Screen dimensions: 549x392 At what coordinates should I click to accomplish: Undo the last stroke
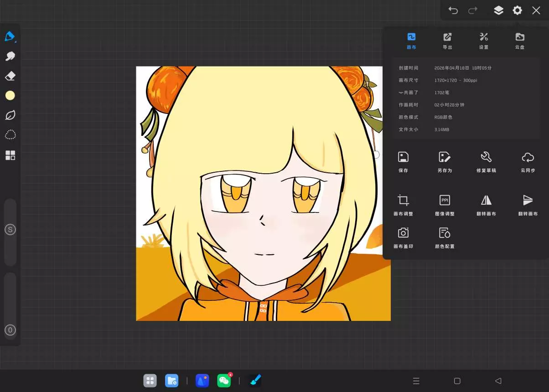pyautogui.click(x=453, y=10)
